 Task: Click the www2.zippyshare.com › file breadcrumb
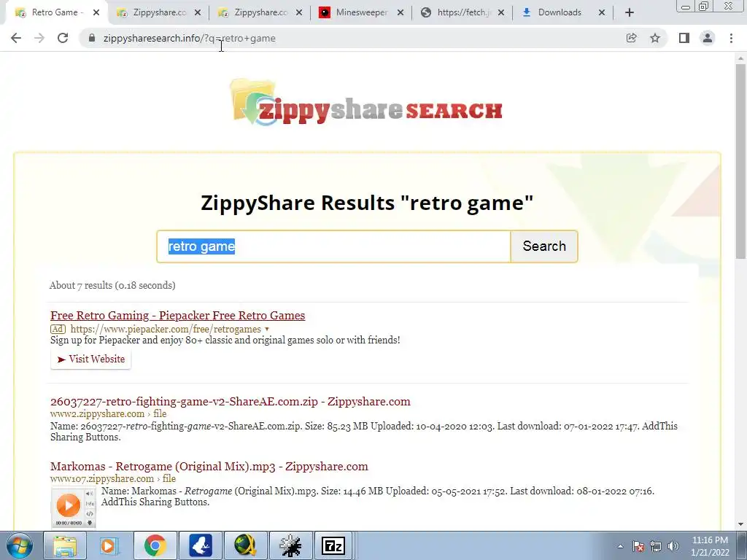click(x=108, y=414)
